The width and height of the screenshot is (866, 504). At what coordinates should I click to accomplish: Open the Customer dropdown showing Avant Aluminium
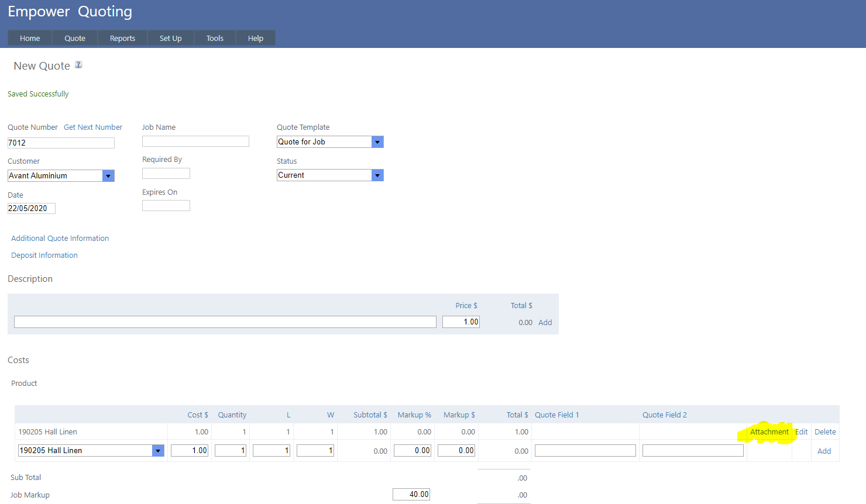coord(108,176)
